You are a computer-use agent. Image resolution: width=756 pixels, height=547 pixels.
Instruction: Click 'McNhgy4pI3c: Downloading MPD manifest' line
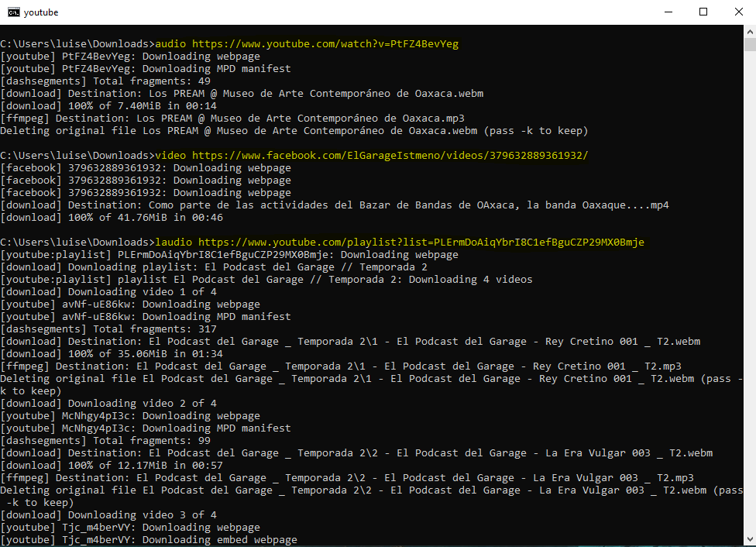(146, 428)
